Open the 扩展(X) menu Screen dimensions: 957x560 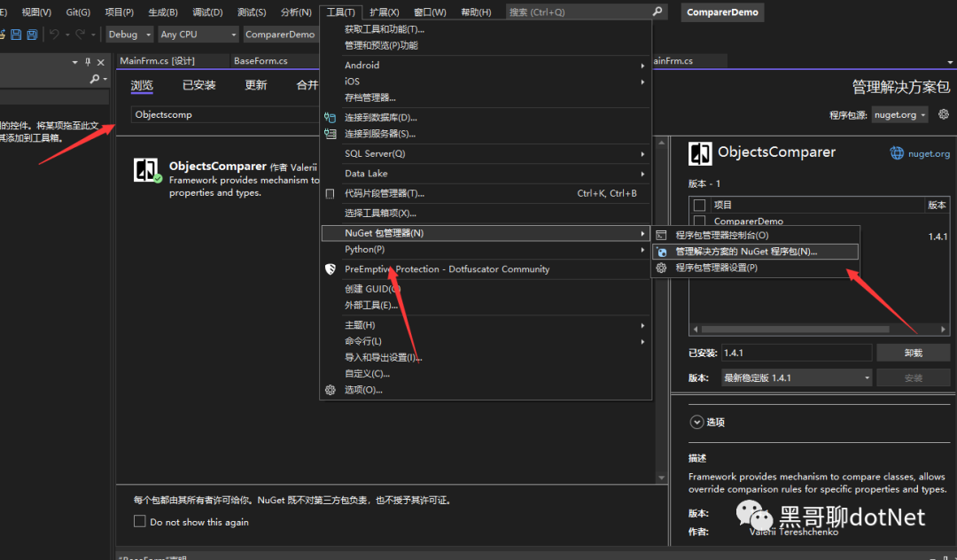click(385, 12)
